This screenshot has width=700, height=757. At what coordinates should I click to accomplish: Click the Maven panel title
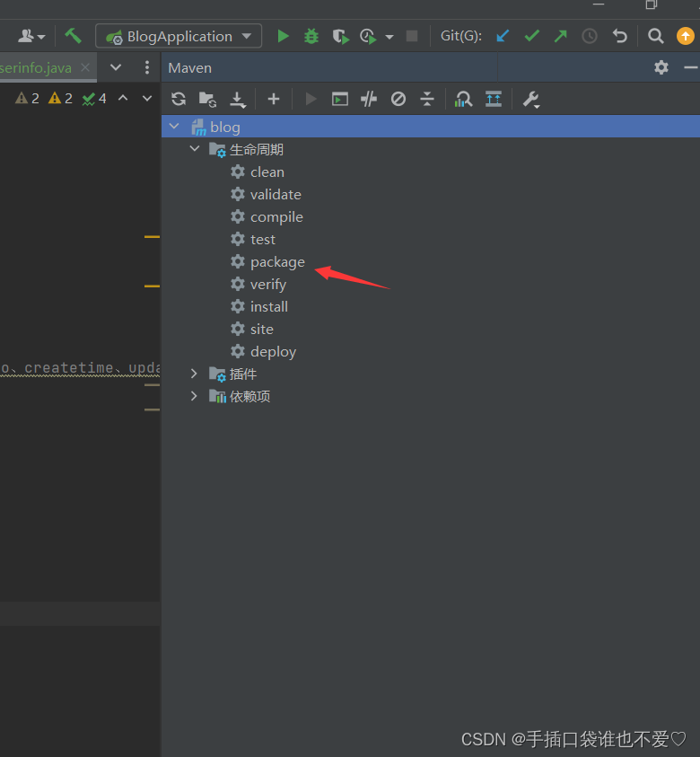click(x=189, y=68)
